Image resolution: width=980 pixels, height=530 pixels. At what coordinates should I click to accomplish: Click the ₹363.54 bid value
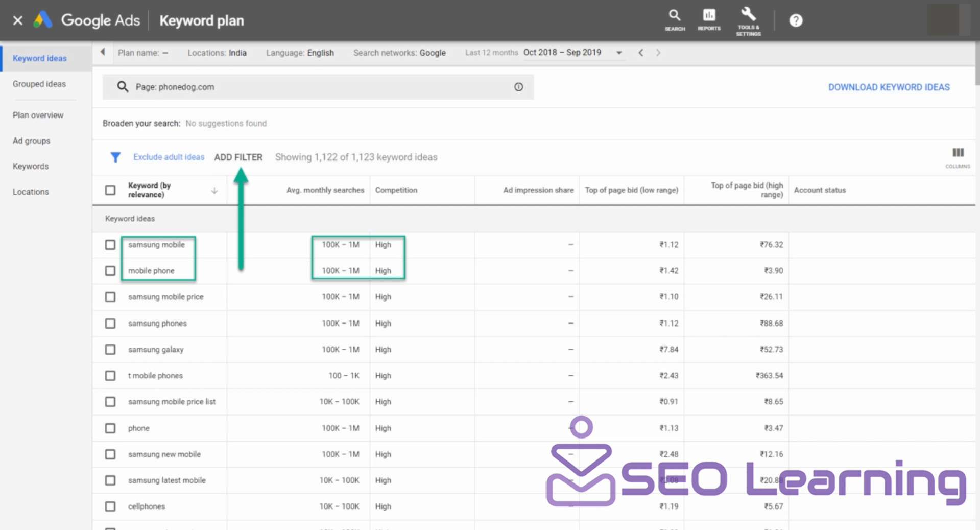[769, 376]
